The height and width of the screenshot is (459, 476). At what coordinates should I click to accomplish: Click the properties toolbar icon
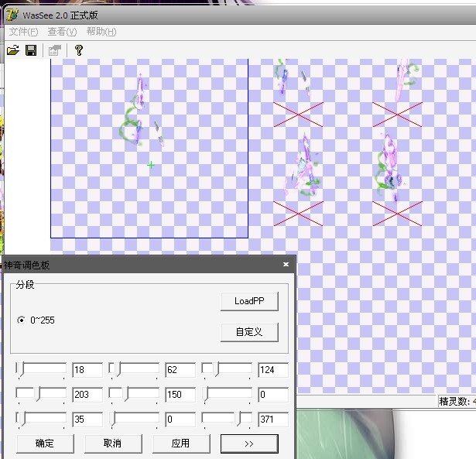tap(55, 50)
